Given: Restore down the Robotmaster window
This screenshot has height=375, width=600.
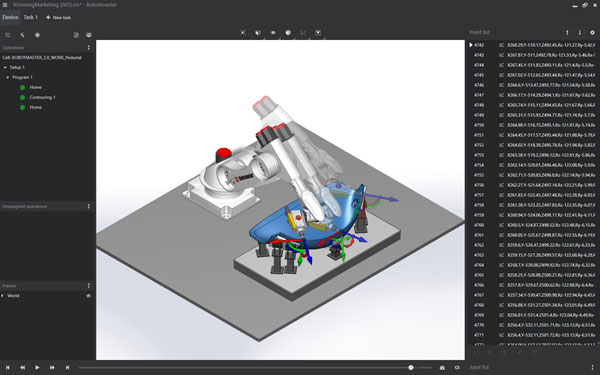Looking at the screenshot, I should point(585,5).
